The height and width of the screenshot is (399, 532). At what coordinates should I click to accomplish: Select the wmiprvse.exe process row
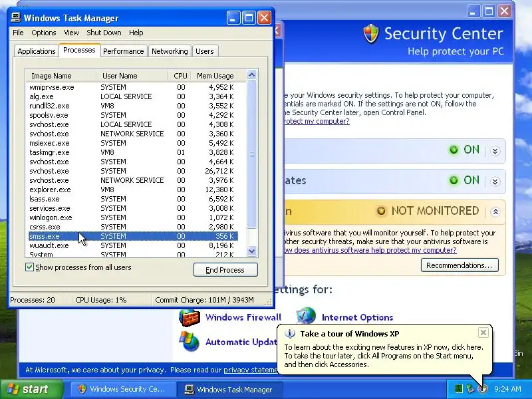[x=133, y=87]
